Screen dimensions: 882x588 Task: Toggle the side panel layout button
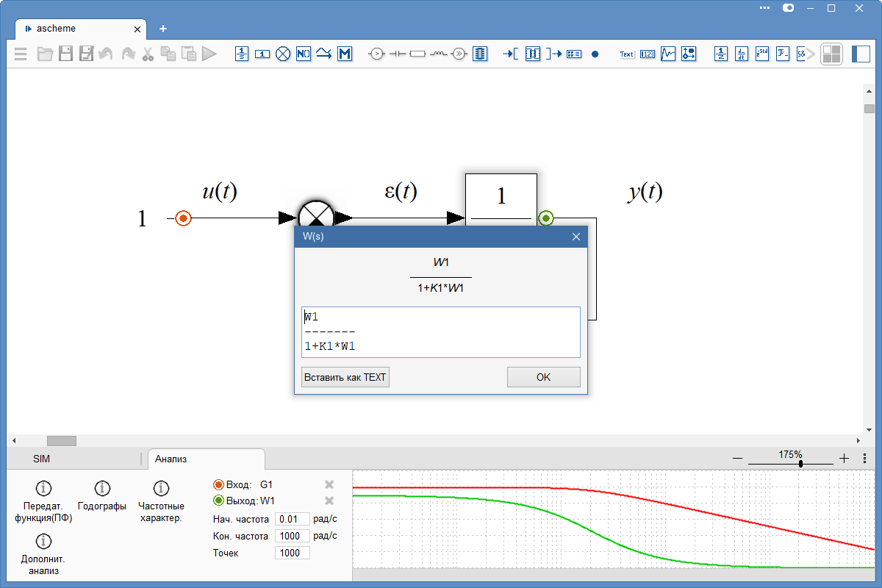861,54
